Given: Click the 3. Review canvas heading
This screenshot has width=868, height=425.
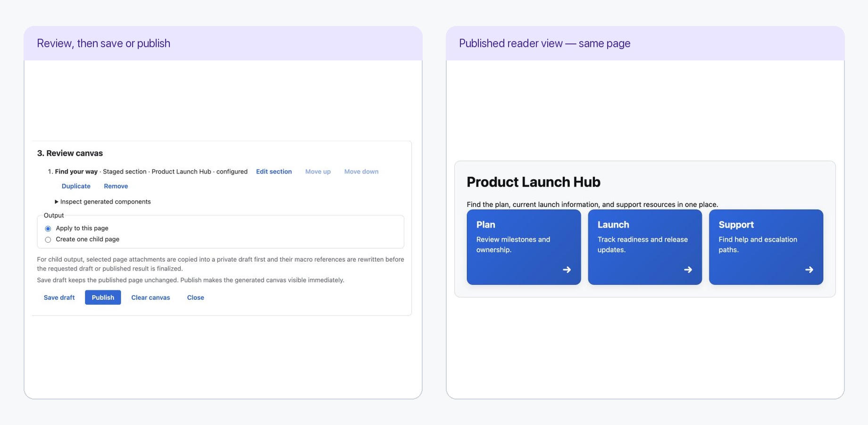Looking at the screenshot, I should (70, 153).
